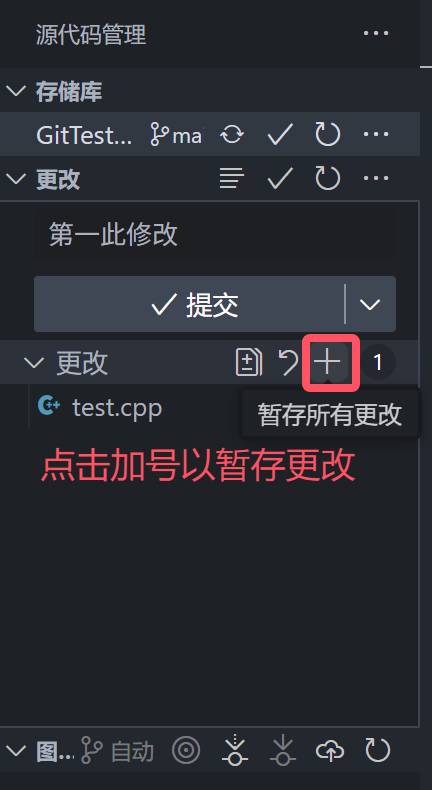
Task: Commit checkmark icon in GitTest repository row
Action: 280,135
